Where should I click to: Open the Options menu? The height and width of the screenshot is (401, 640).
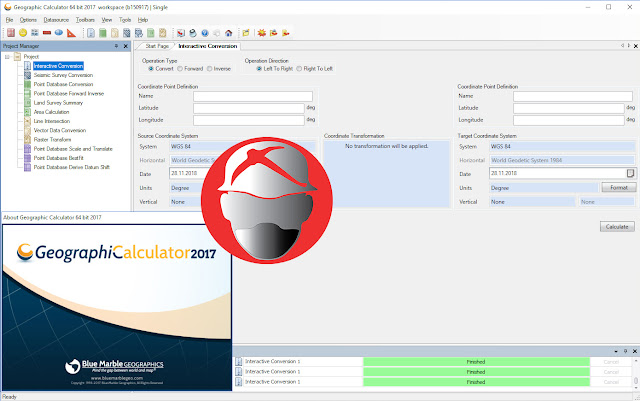[x=28, y=20]
